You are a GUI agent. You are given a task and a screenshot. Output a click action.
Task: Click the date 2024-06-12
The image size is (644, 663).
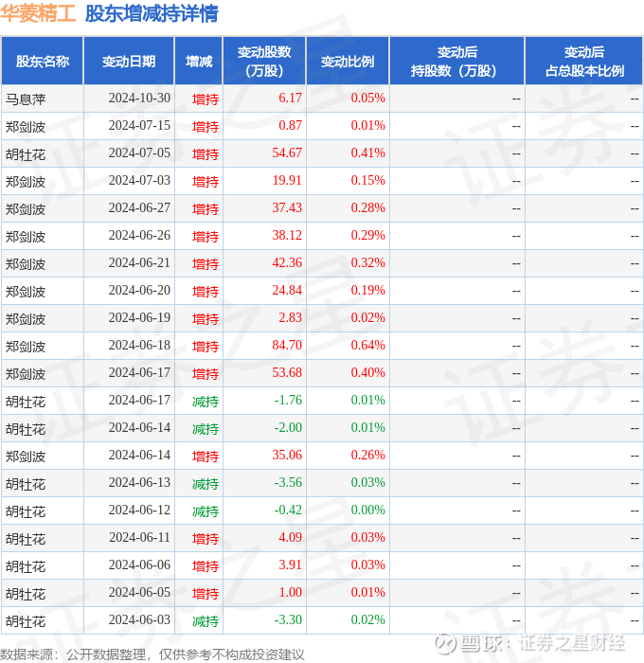[139, 511]
